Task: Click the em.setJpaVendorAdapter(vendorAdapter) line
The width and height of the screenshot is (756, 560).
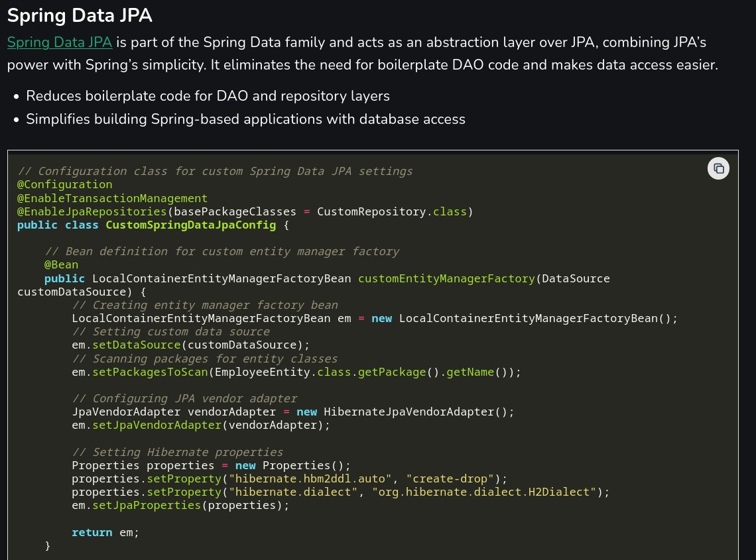Action: point(200,425)
